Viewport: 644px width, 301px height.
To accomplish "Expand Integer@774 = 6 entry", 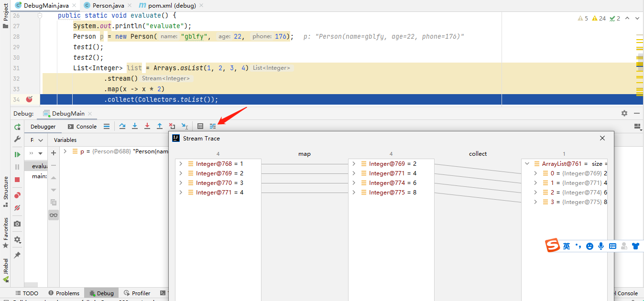I will click(354, 183).
